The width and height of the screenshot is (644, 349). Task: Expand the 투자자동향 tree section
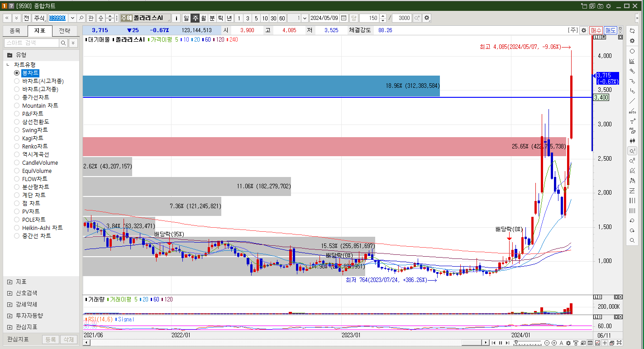10,316
